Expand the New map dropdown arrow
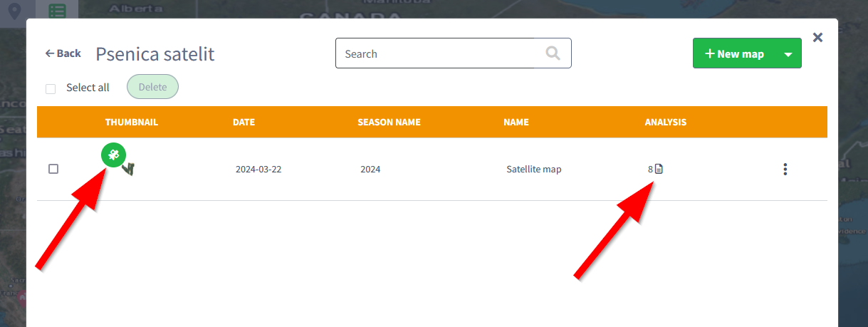This screenshot has width=868, height=327. [x=788, y=54]
